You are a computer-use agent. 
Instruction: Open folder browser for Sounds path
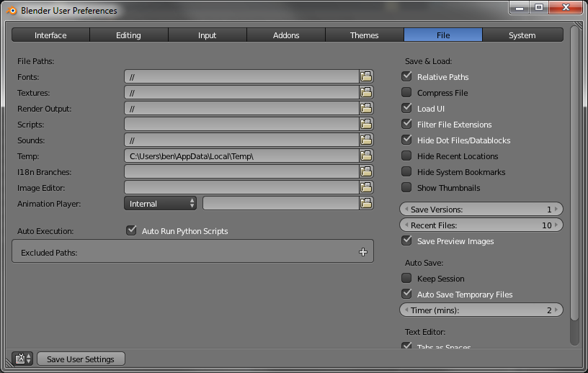(x=366, y=140)
